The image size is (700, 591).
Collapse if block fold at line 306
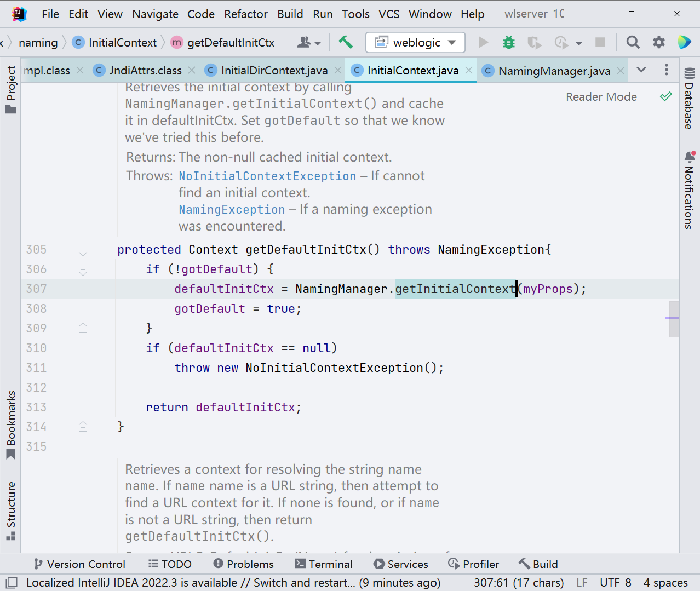[83, 269]
